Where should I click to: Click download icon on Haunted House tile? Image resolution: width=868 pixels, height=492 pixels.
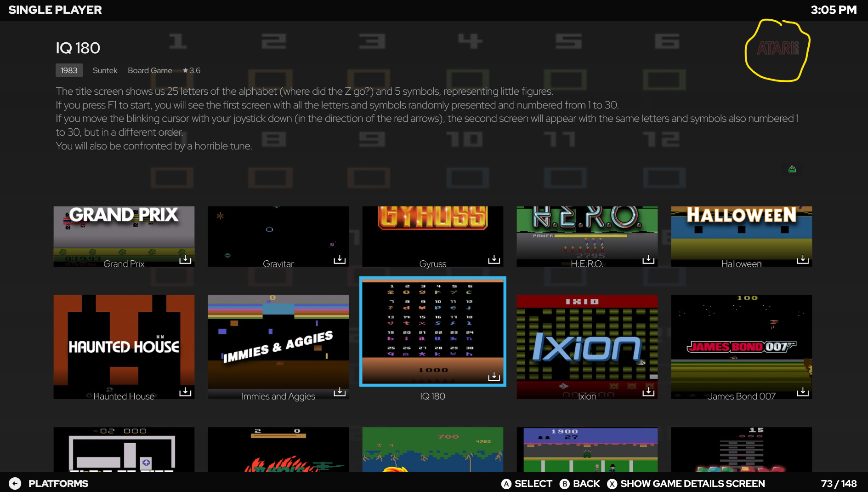point(185,392)
